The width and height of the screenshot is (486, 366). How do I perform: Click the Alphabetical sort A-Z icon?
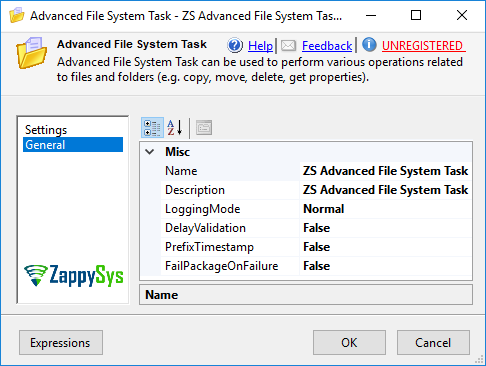click(175, 128)
